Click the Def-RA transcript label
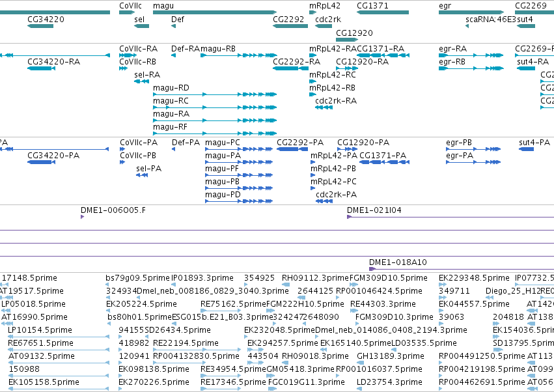 coord(186,49)
